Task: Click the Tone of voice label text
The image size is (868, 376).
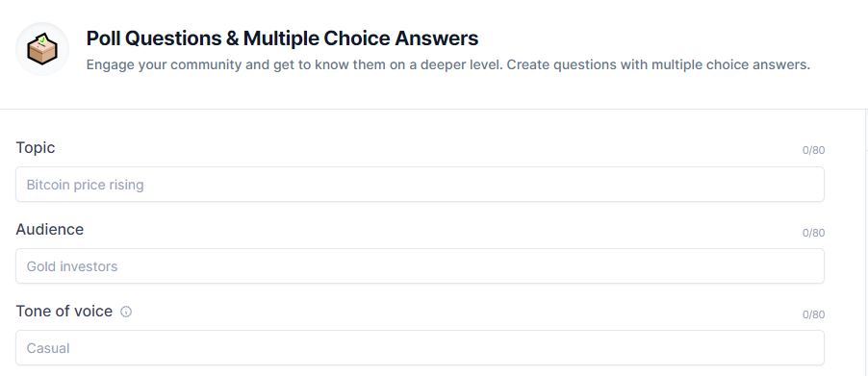Action: (x=64, y=312)
